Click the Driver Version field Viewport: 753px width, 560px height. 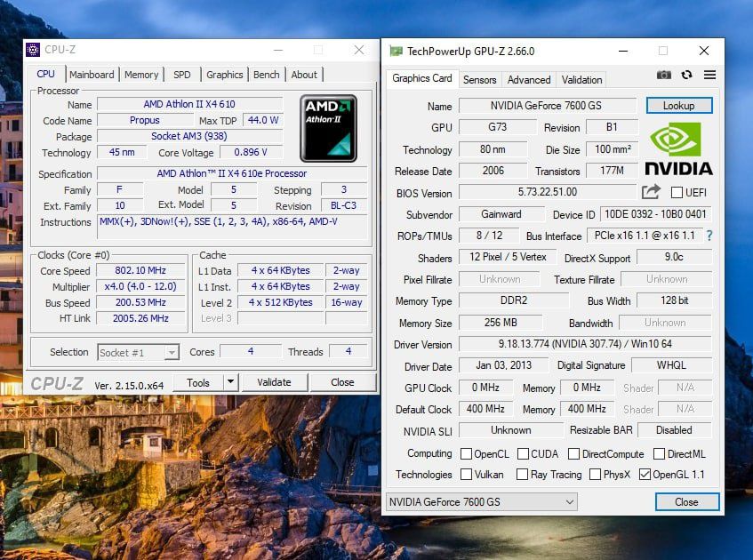point(585,344)
